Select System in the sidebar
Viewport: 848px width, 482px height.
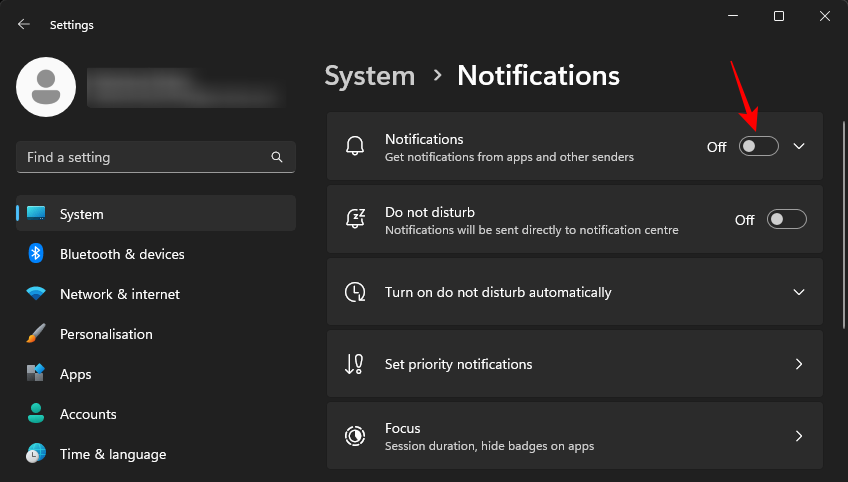click(x=156, y=214)
